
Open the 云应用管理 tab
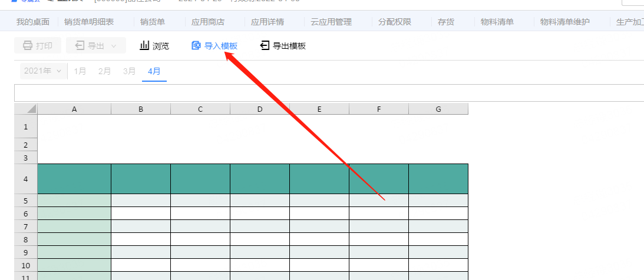pyautogui.click(x=331, y=22)
